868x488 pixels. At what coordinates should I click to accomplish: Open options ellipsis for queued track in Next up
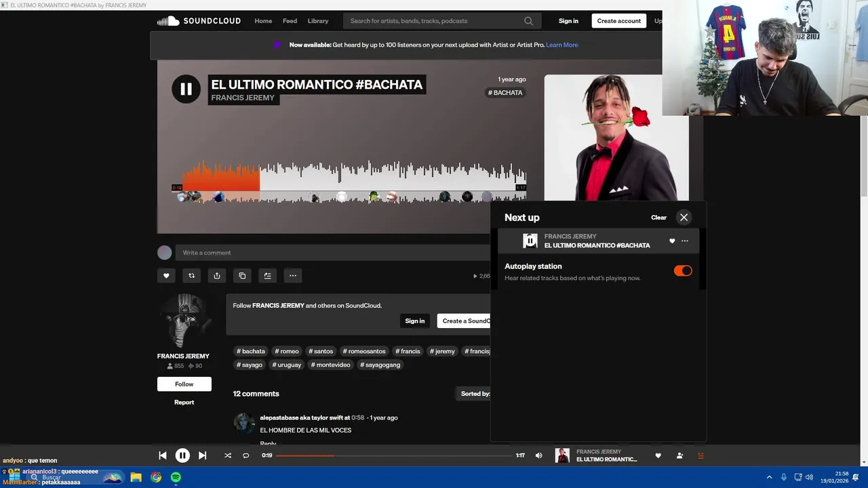click(x=685, y=241)
